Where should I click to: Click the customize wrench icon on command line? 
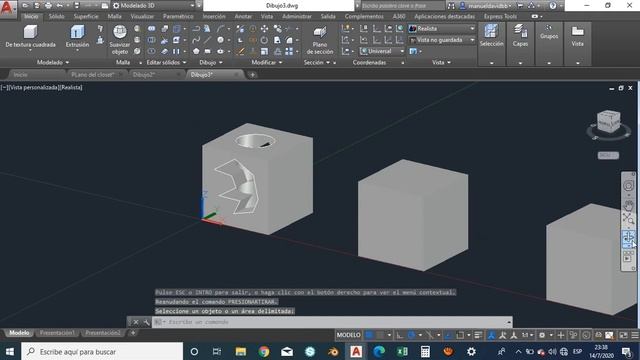pos(147,322)
